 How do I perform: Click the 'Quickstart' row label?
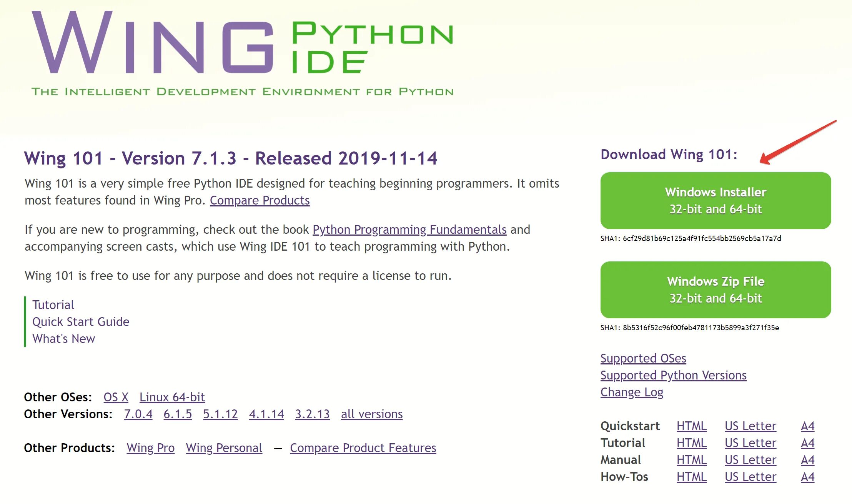point(630,426)
